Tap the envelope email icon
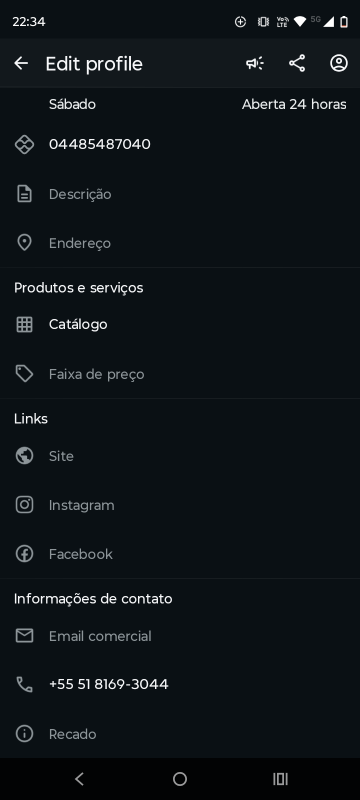 pos(24,636)
